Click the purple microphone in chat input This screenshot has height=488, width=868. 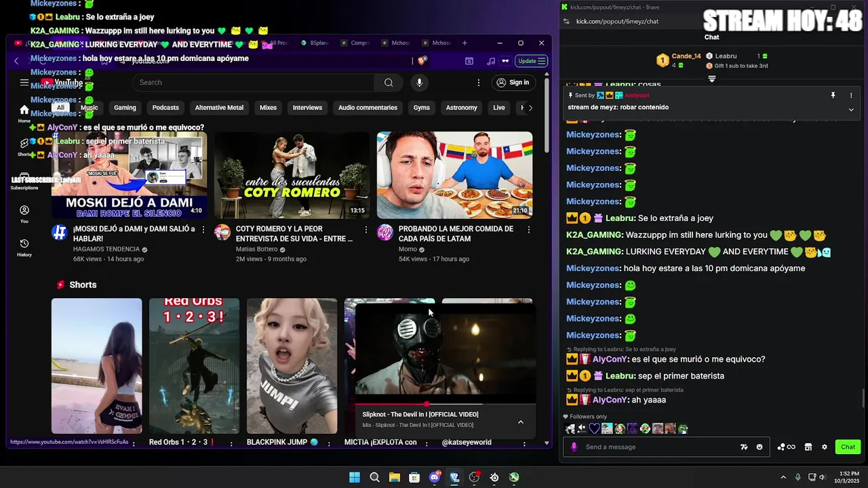pyautogui.click(x=574, y=447)
